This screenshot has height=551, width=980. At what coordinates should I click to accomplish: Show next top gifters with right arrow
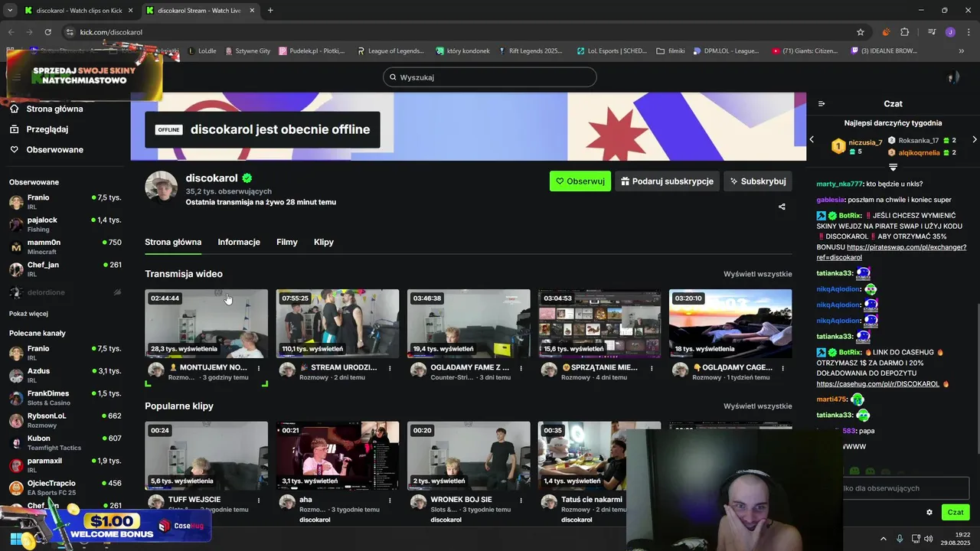pyautogui.click(x=974, y=139)
